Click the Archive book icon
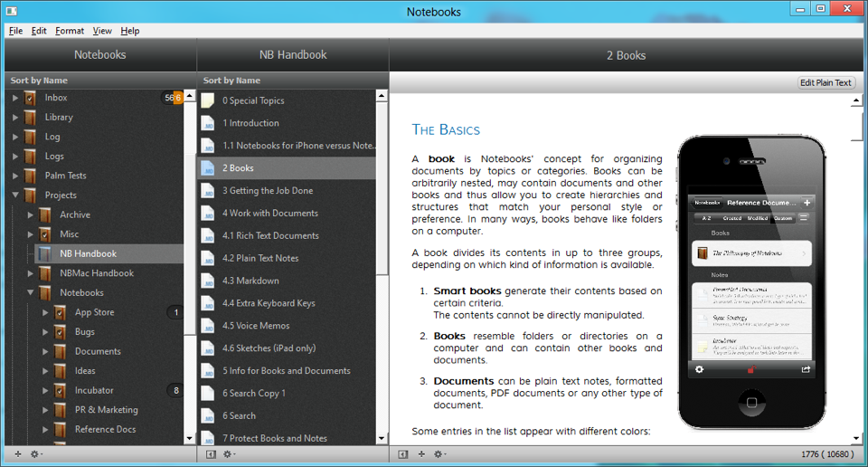The image size is (868, 467). (x=45, y=214)
